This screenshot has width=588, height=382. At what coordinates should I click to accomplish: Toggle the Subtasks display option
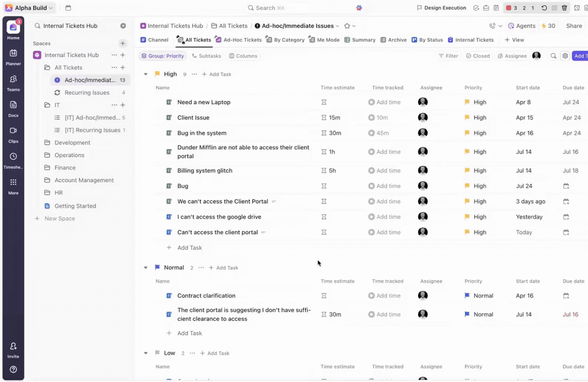click(x=206, y=56)
